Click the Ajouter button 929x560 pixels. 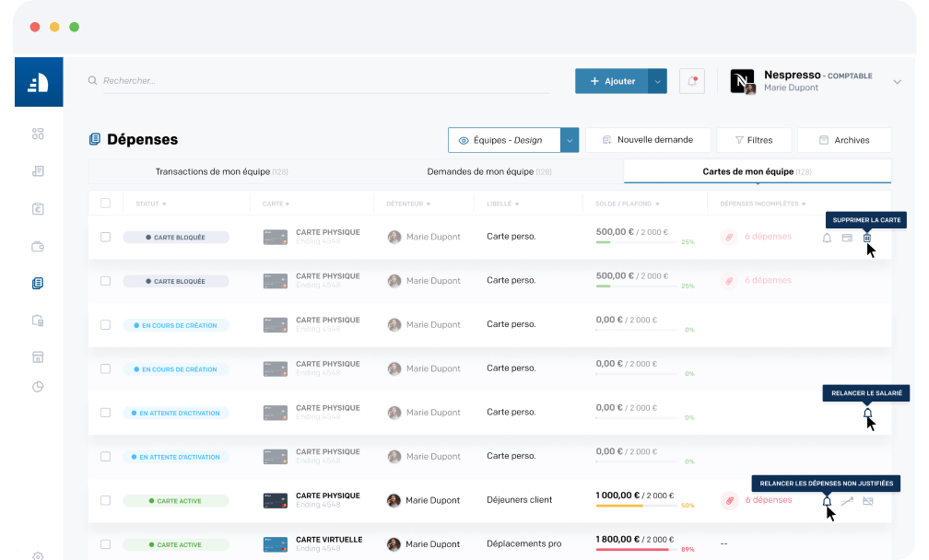tap(612, 81)
